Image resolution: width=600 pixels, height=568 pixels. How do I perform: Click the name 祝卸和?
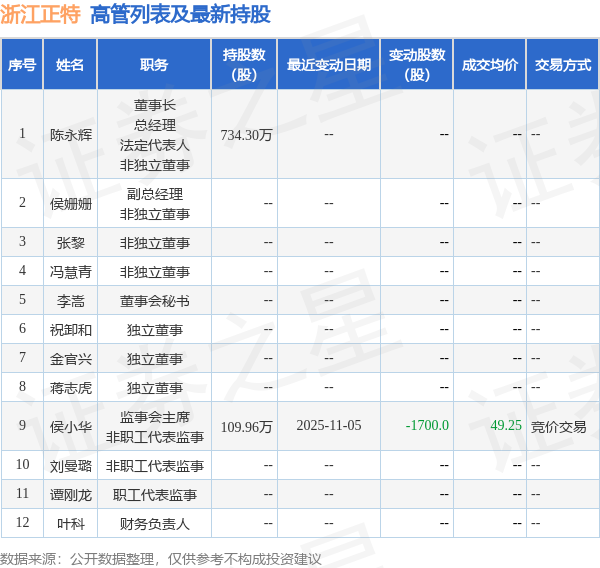point(71,330)
